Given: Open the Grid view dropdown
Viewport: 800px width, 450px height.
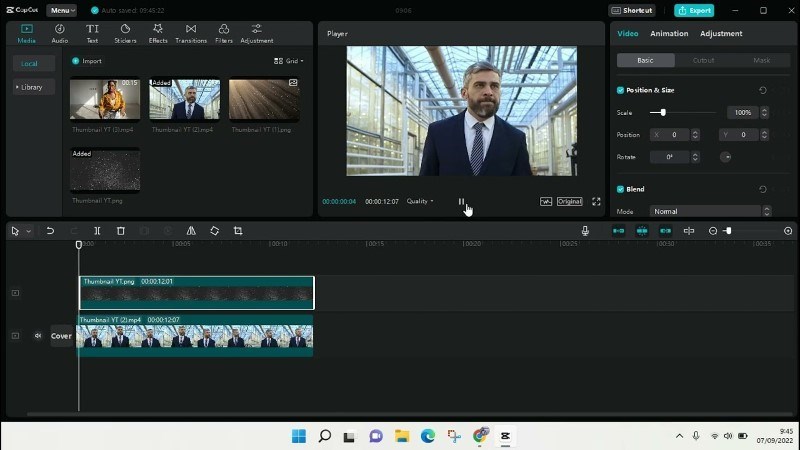Looking at the screenshot, I should [289, 61].
